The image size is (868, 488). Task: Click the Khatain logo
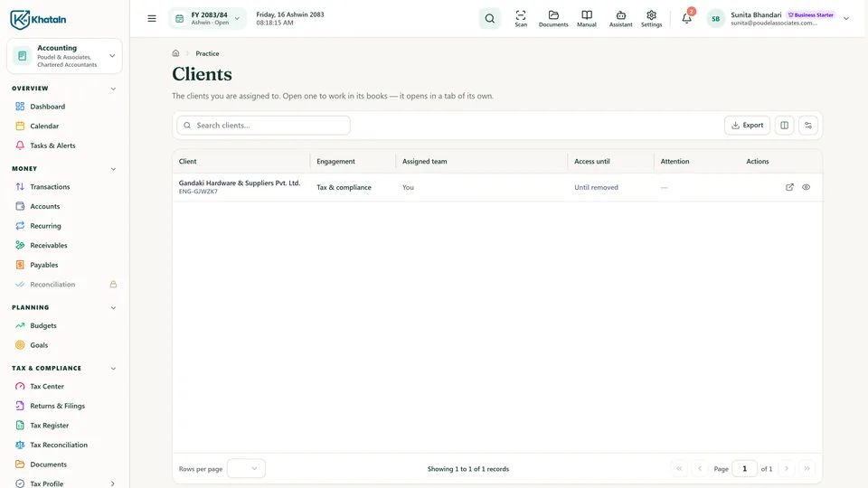click(38, 19)
